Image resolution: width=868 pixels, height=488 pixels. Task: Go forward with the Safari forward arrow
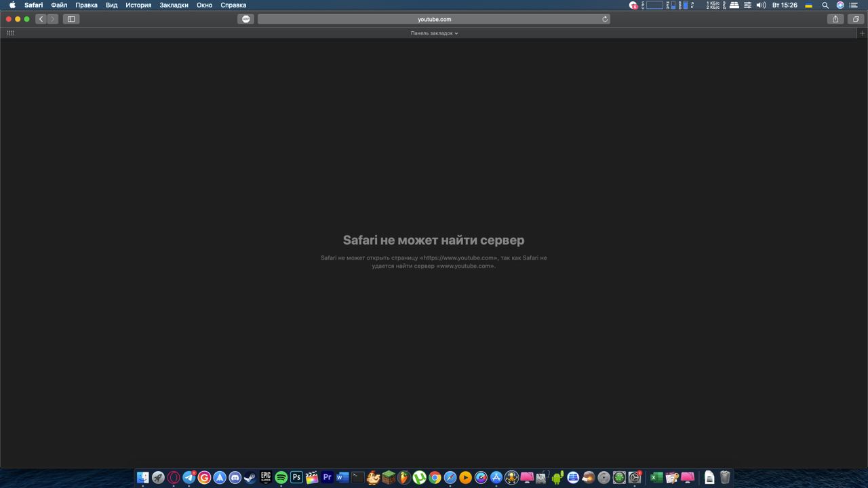[x=53, y=19]
